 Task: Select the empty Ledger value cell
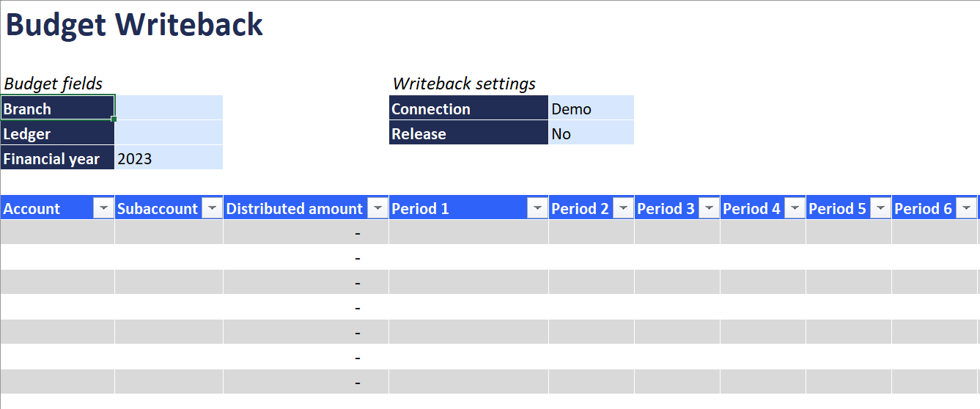tap(169, 133)
